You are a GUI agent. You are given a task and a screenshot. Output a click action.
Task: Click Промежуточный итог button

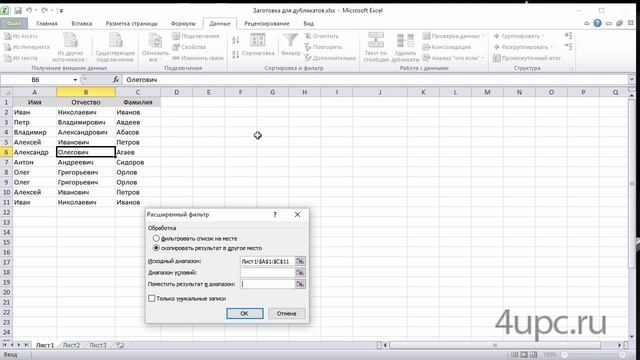point(527,58)
